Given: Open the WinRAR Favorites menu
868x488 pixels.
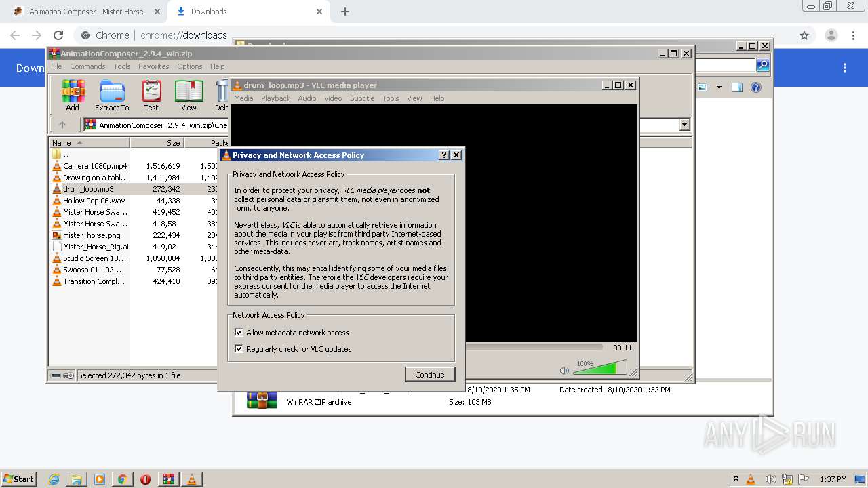Looking at the screenshot, I should tap(154, 66).
